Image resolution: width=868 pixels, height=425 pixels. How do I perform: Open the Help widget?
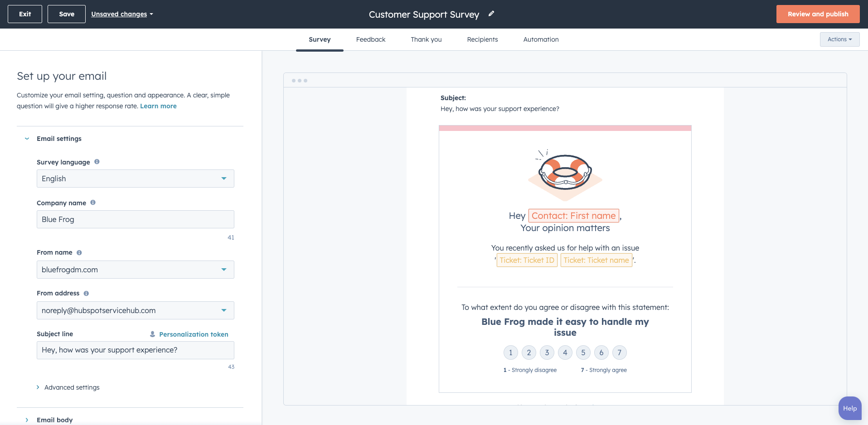coord(850,408)
